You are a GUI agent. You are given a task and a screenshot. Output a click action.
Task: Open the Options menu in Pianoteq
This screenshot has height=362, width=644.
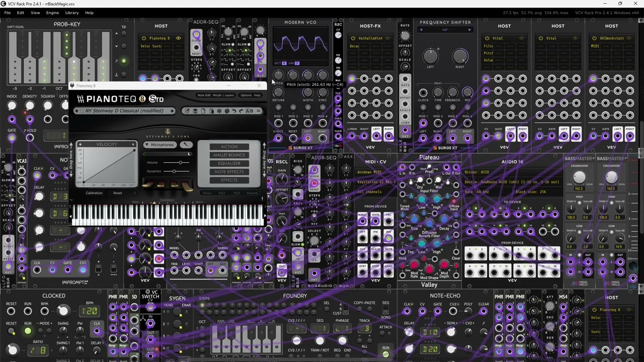click(246, 95)
